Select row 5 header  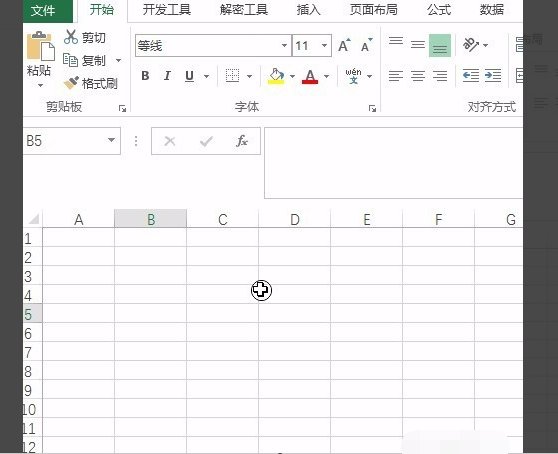click(32, 313)
